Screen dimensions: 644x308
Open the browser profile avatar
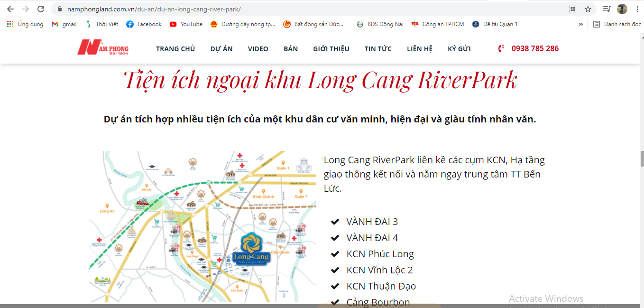coord(622,9)
